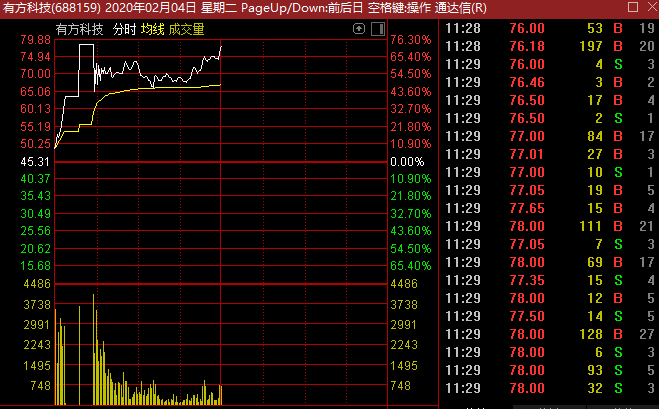This screenshot has width=659, height=409.
Task: Click the 通达信(R) label in the title bar
Action: pos(460,8)
